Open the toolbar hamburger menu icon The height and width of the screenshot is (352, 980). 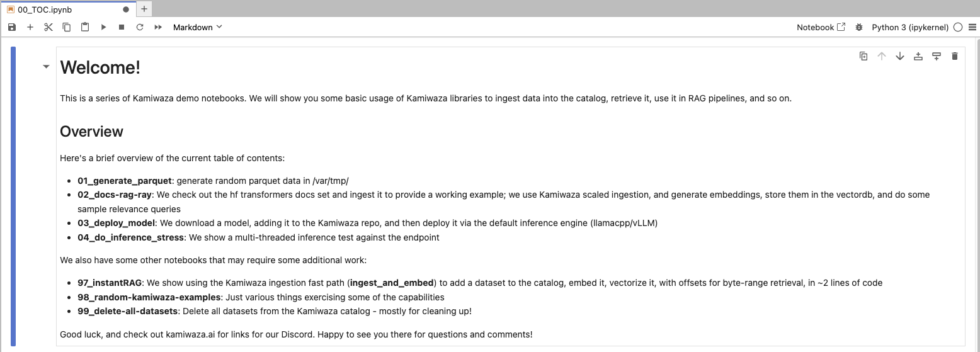coord(972,27)
